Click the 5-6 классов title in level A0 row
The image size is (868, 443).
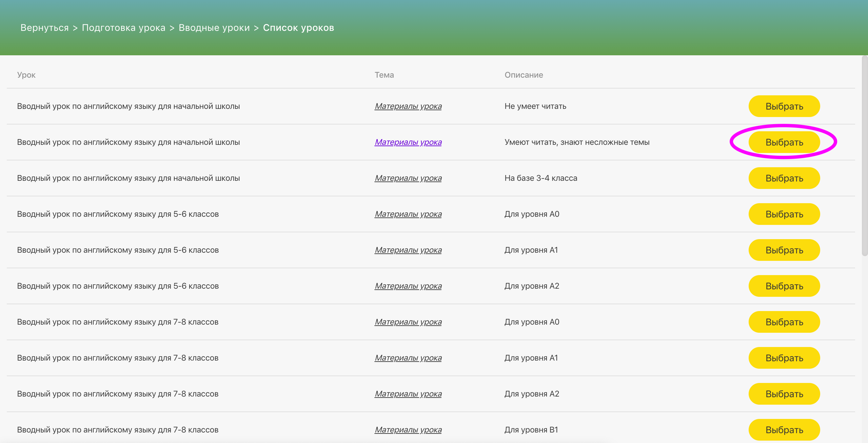(118, 214)
